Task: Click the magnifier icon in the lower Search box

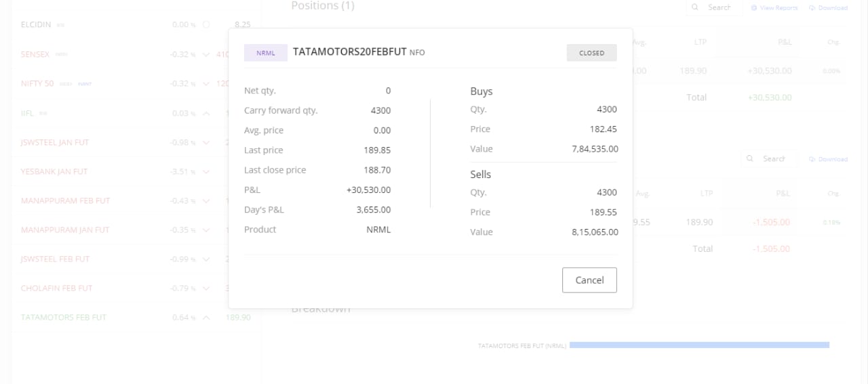Action: (750, 158)
